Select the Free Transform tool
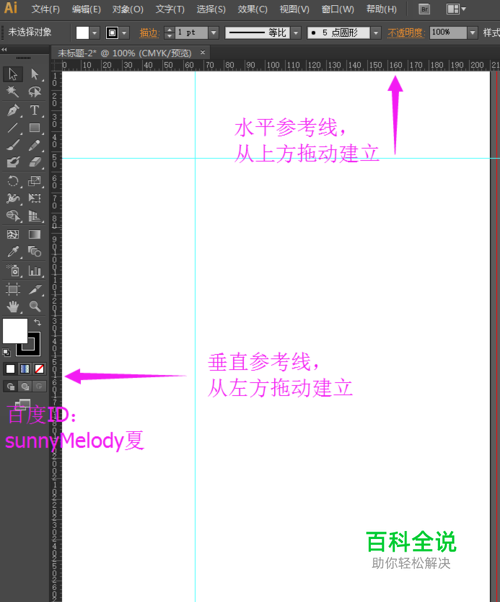The height and width of the screenshot is (602, 500). pyautogui.click(x=35, y=198)
